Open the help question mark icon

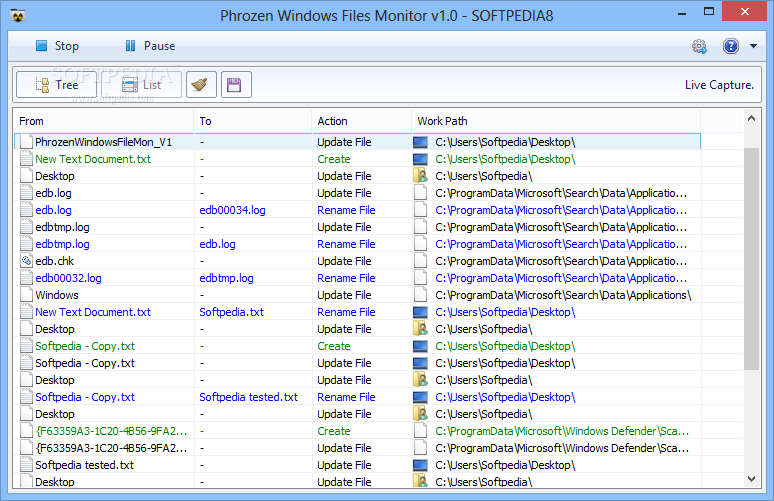pyautogui.click(x=731, y=46)
